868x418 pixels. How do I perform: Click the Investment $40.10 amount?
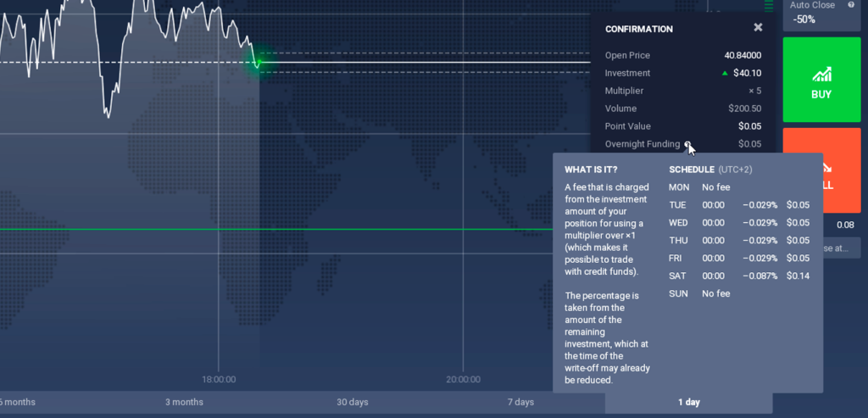coord(748,73)
